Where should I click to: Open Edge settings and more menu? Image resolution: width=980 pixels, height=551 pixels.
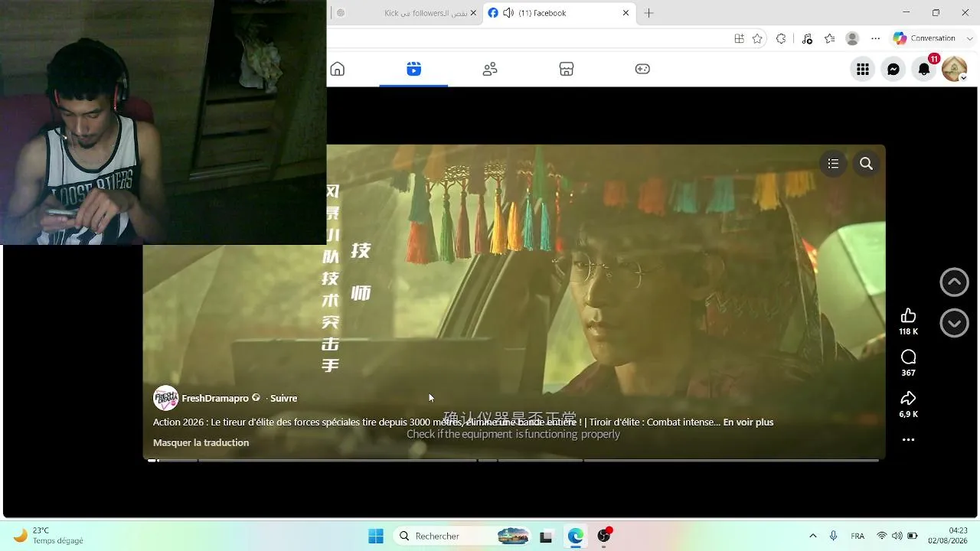[x=874, y=38]
